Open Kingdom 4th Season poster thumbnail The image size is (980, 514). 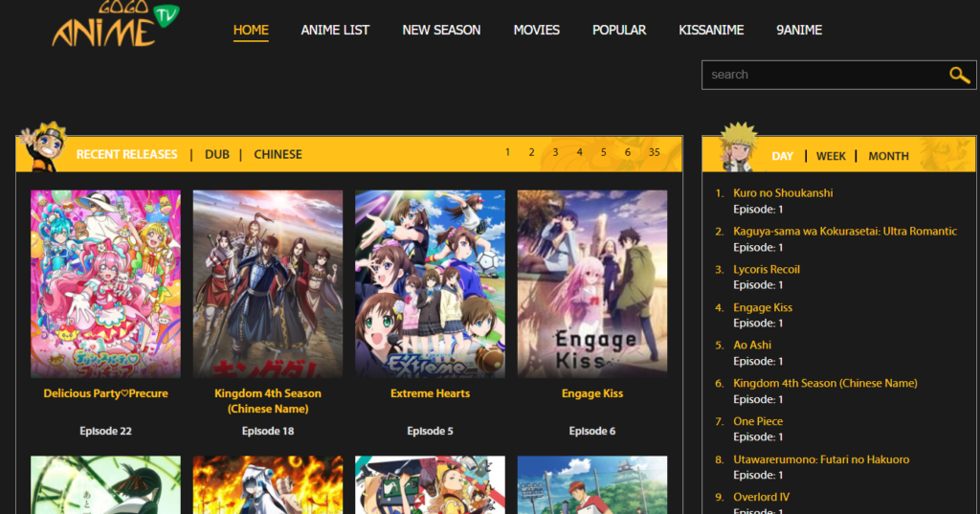click(x=268, y=284)
